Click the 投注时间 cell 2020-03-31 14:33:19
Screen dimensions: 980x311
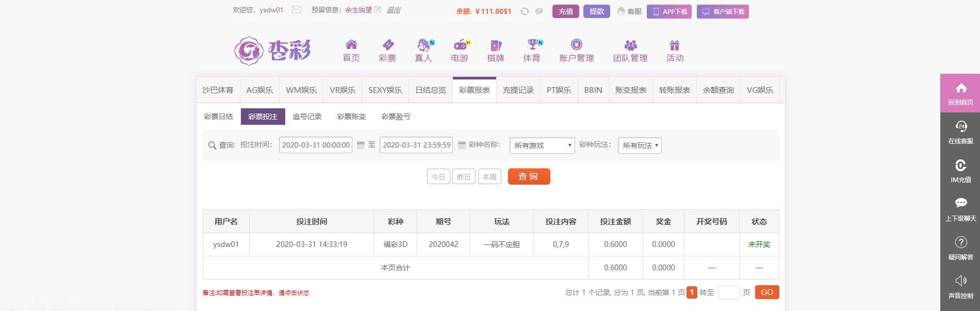click(x=312, y=244)
